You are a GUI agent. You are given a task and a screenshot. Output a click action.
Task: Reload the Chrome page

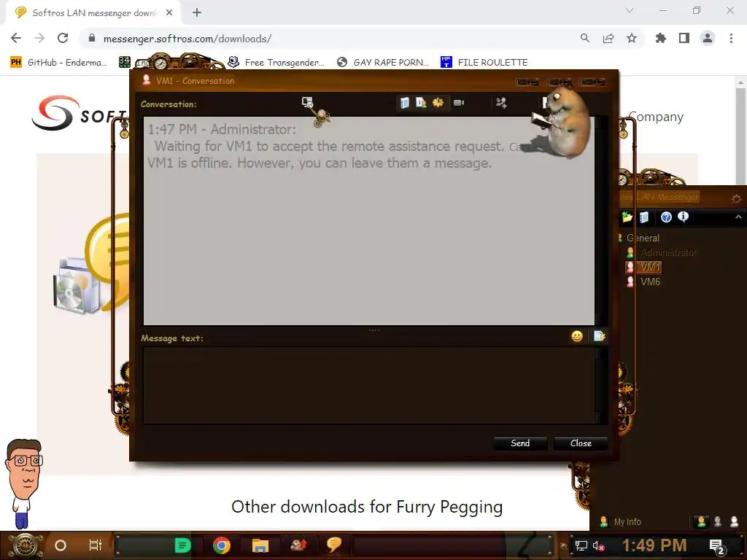click(63, 38)
